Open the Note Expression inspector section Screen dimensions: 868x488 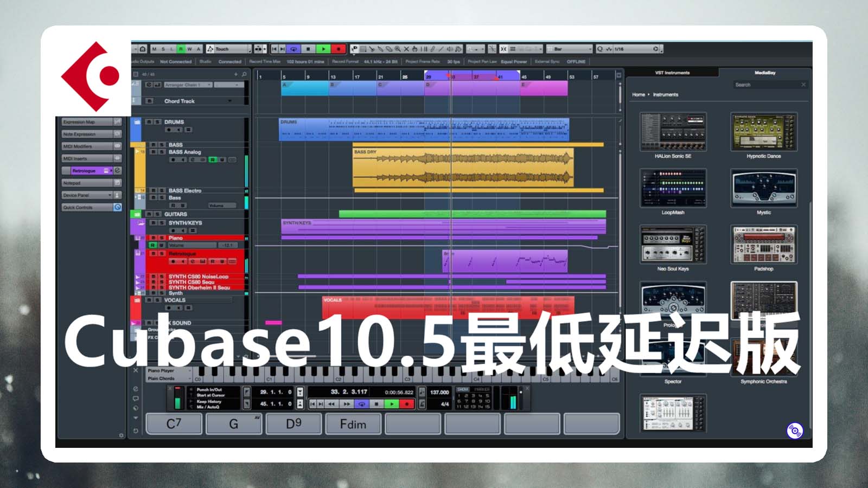pyautogui.click(x=91, y=134)
